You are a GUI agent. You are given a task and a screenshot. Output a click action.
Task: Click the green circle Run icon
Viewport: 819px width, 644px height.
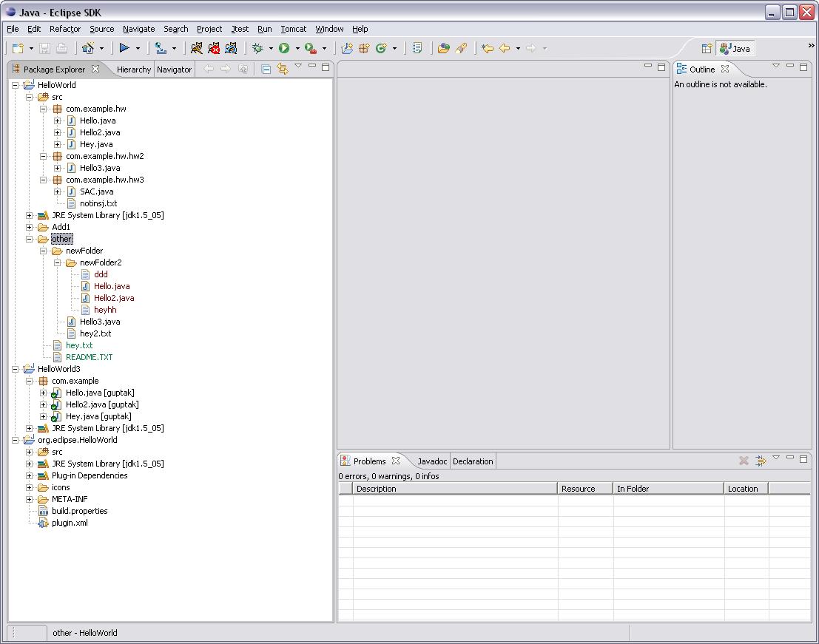(284, 49)
